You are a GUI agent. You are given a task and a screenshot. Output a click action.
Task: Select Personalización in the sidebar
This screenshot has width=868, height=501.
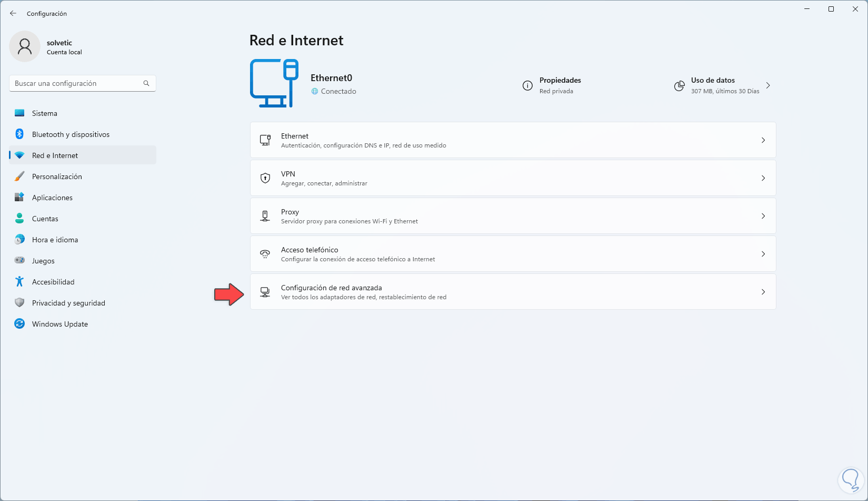click(83, 176)
